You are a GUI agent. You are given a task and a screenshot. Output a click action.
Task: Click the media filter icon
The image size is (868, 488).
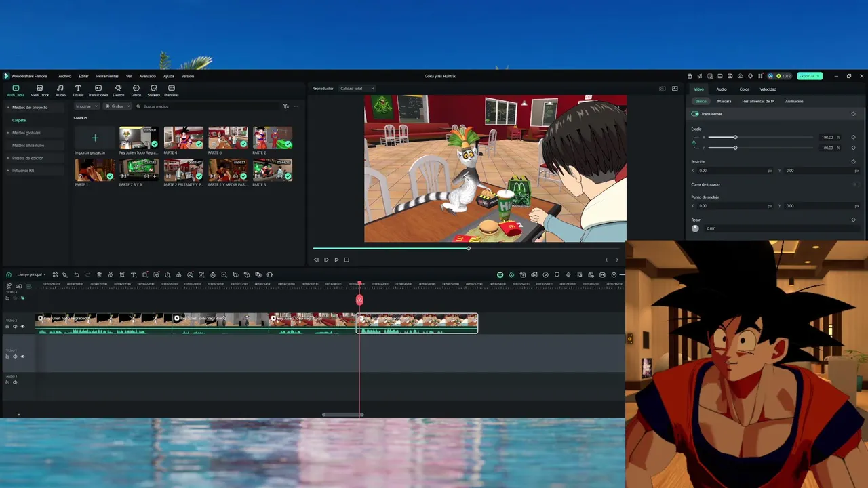click(x=285, y=106)
